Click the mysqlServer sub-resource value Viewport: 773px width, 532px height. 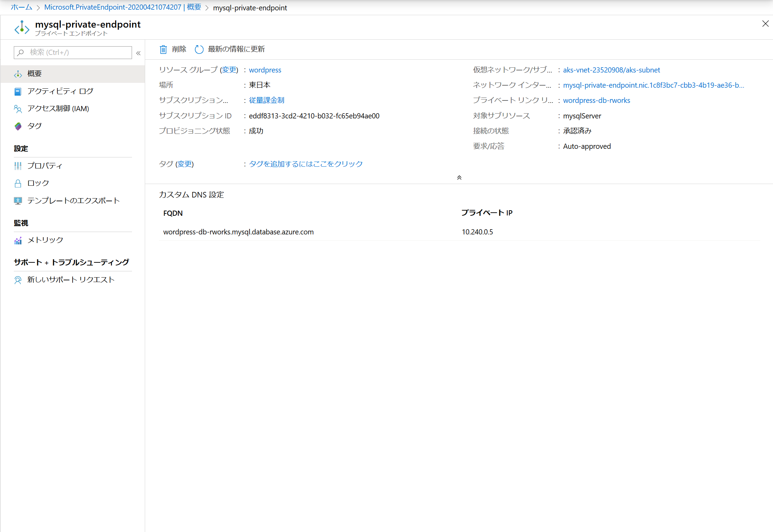pyautogui.click(x=582, y=116)
